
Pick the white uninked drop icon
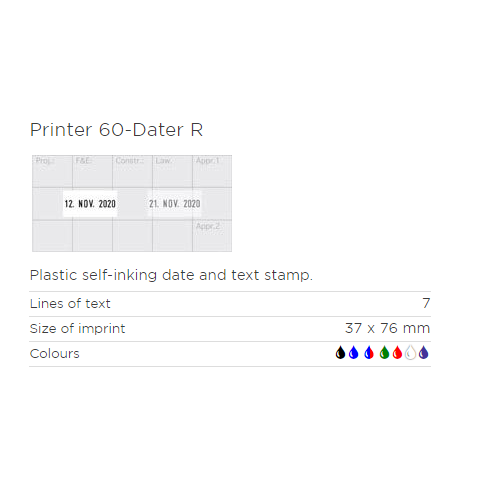coord(410,353)
